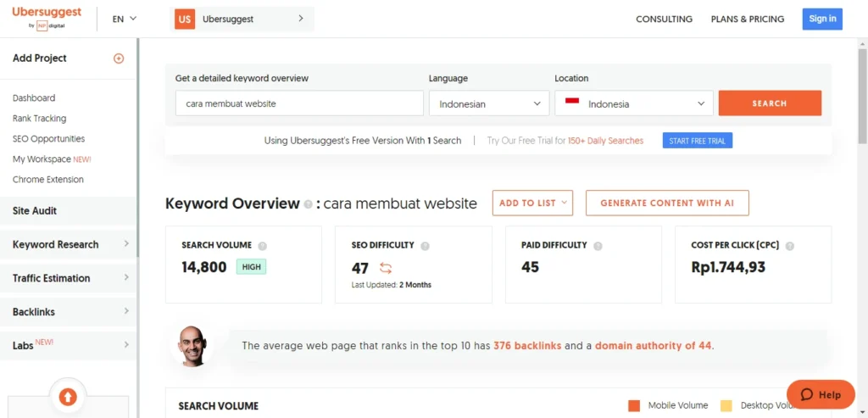The height and width of the screenshot is (418, 868).
Task: Click the orange upload arrow icon
Action: tap(68, 397)
